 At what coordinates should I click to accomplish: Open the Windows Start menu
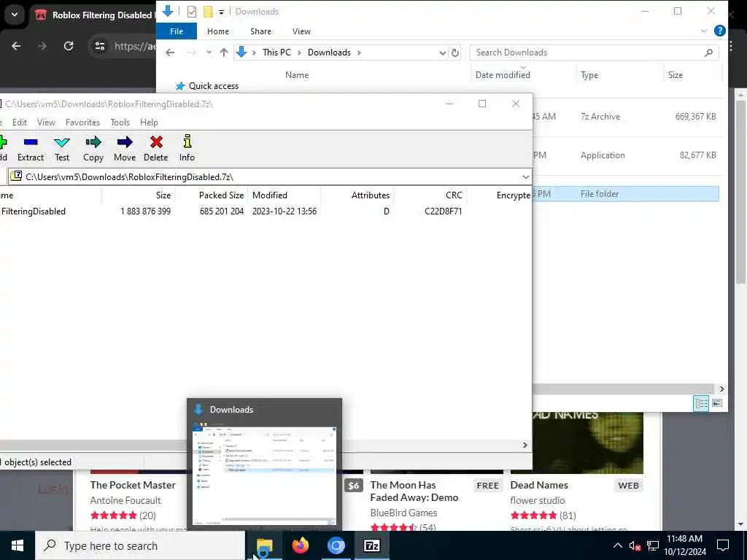pos(18,545)
